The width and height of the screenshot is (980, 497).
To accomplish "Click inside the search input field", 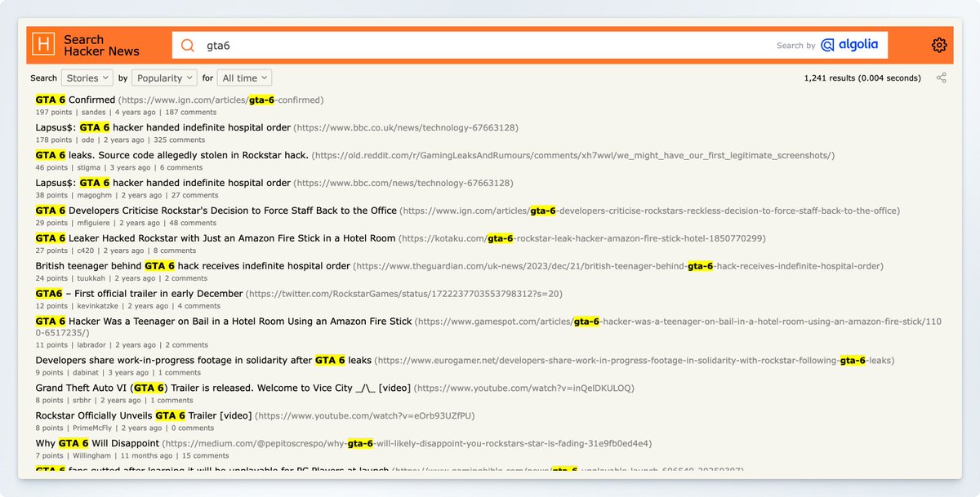I will (x=490, y=45).
